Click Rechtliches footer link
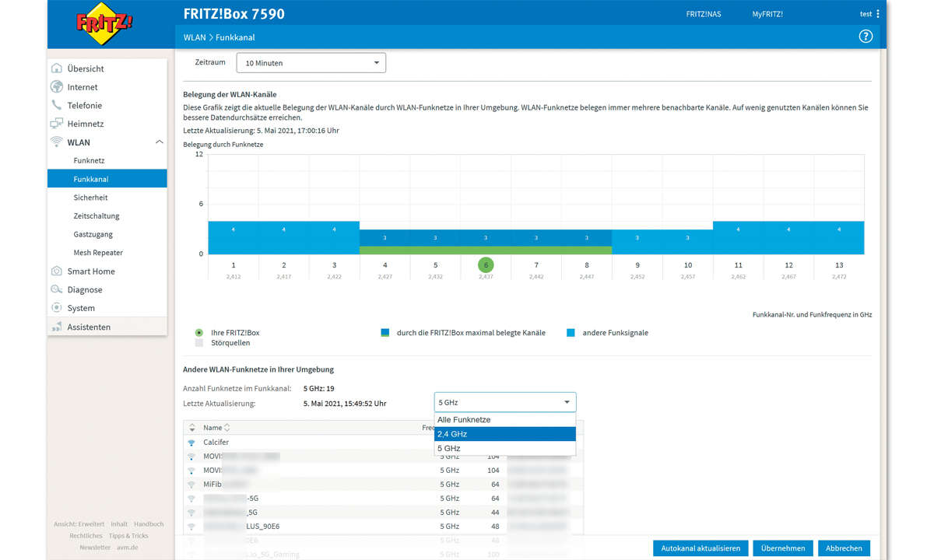This screenshot has width=934, height=560. tap(86, 536)
